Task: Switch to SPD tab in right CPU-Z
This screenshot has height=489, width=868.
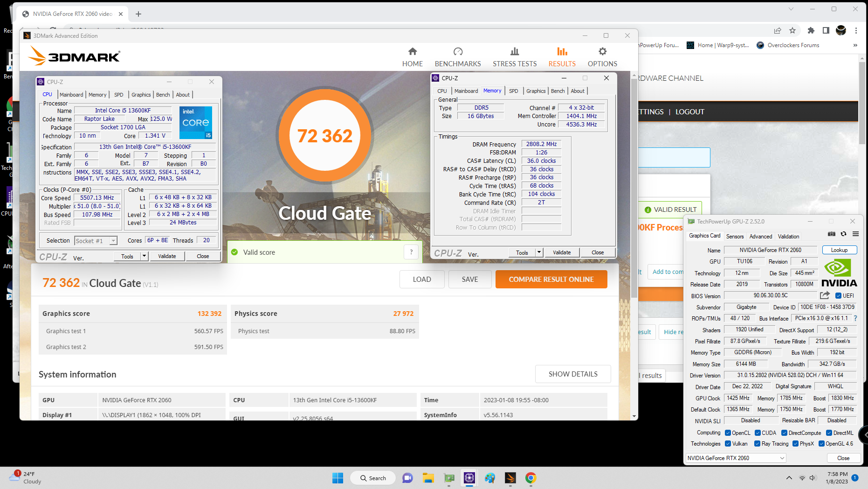Action: pyautogui.click(x=513, y=91)
